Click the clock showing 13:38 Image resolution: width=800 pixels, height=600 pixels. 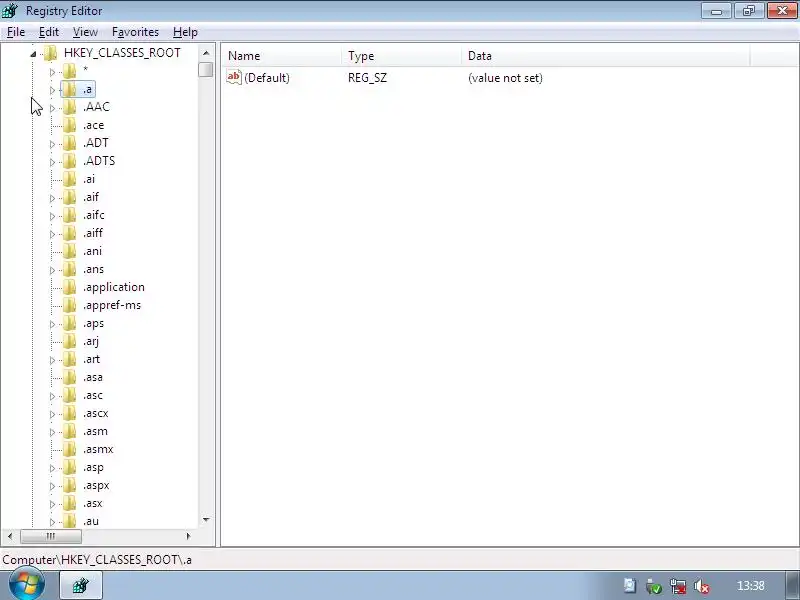(751, 586)
